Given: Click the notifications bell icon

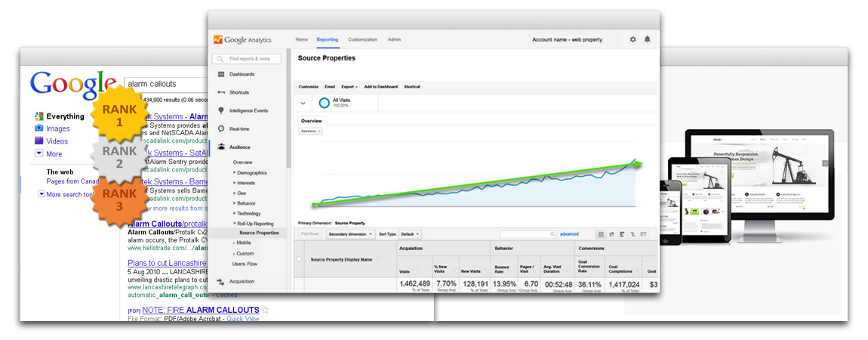Looking at the screenshot, I should pos(647,39).
